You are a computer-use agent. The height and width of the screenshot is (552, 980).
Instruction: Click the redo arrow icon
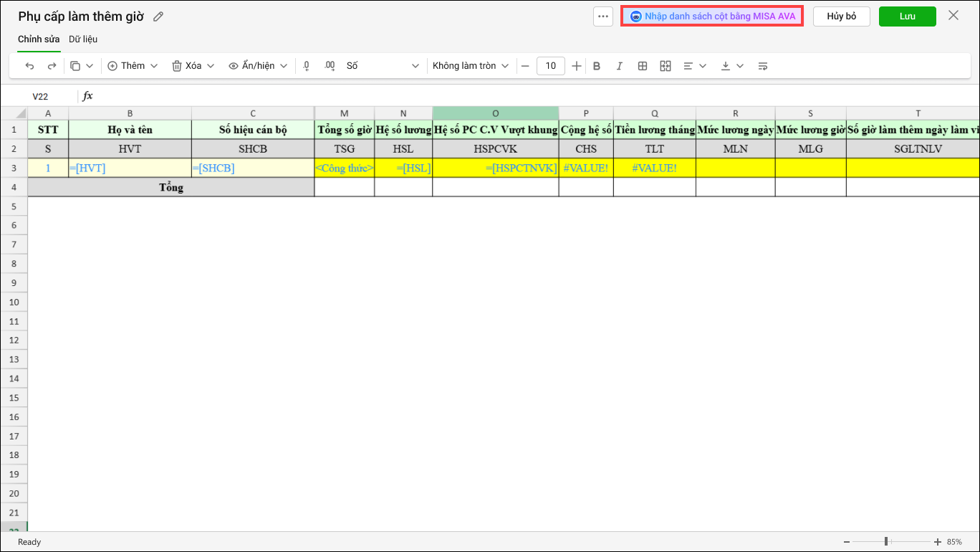(x=52, y=66)
